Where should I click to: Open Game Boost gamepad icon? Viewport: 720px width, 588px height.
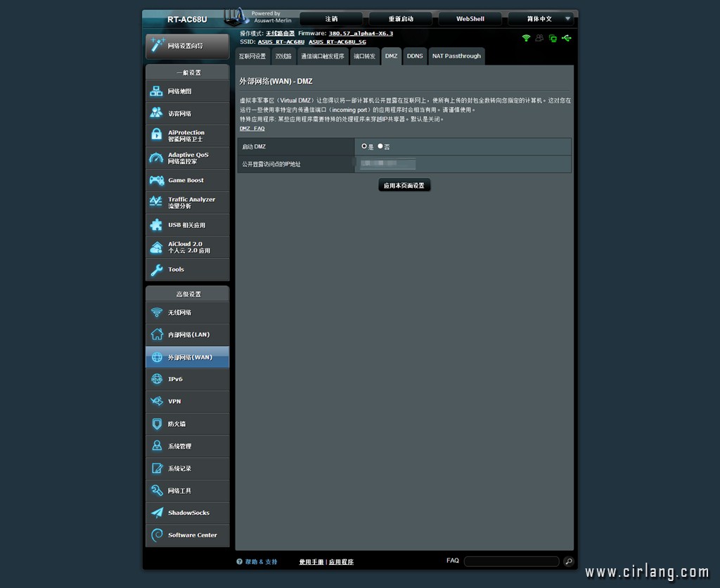pyautogui.click(x=156, y=180)
